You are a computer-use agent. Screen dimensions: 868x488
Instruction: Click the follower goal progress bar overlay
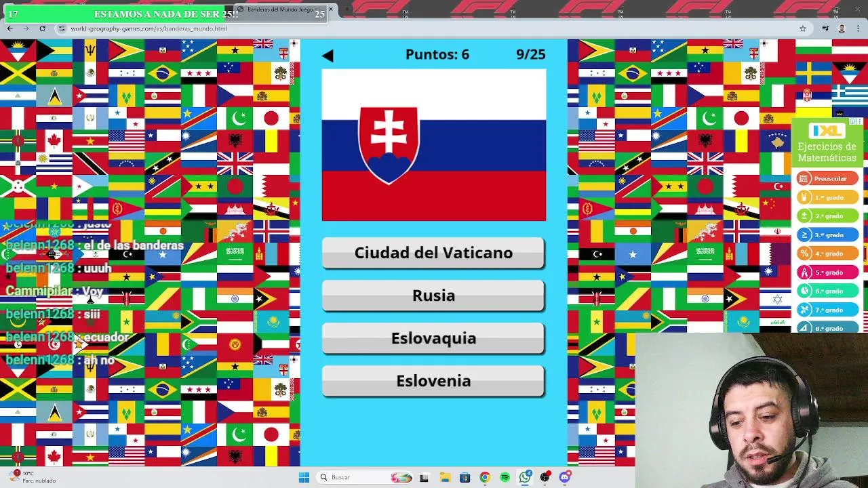click(166, 14)
